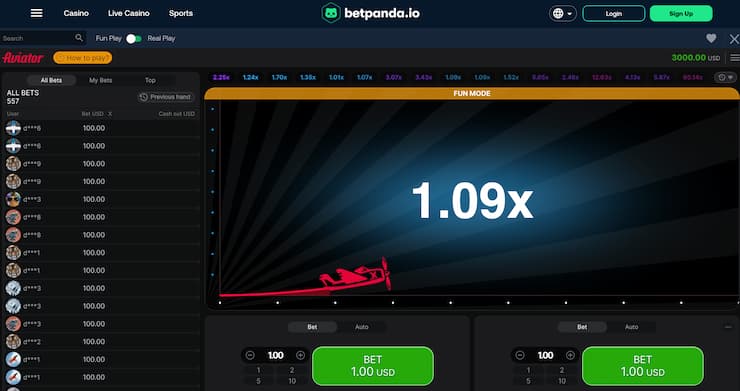The width and height of the screenshot is (740, 391).
Task: Click the search magnifier icon
Action: pos(79,38)
